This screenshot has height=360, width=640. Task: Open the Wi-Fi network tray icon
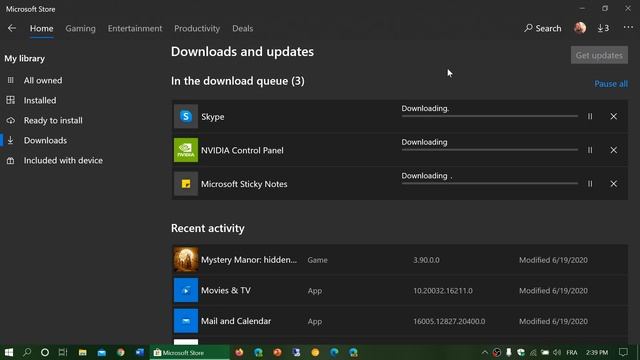coord(533,352)
